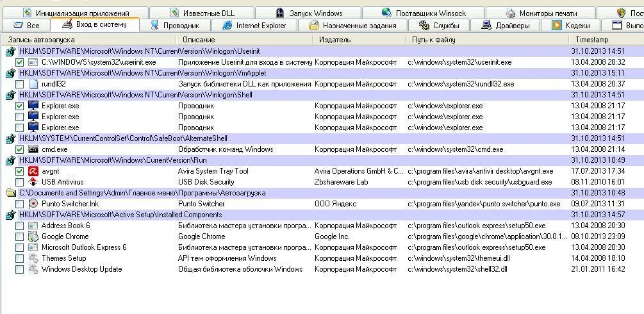This screenshot has width=644, height=314.
Task: Click the Драйверы tab icon
Action: (x=486, y=26)
